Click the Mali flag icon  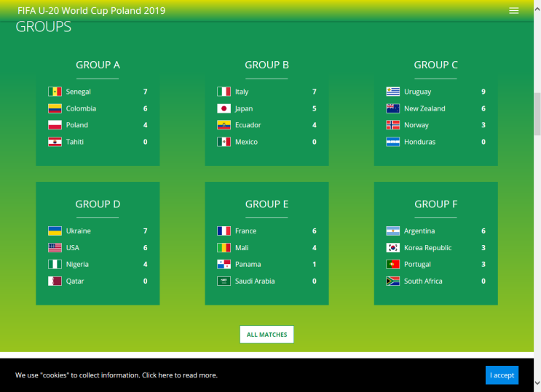click(224, 248)
